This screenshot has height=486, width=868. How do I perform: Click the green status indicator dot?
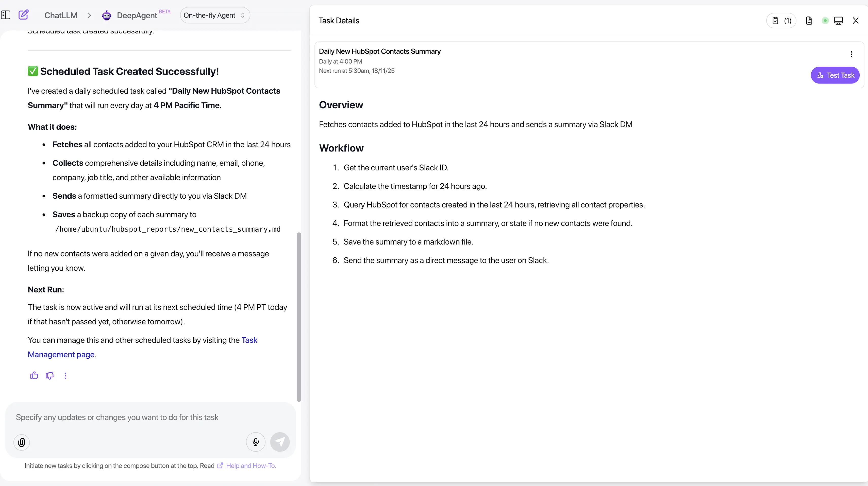[825, 20]
